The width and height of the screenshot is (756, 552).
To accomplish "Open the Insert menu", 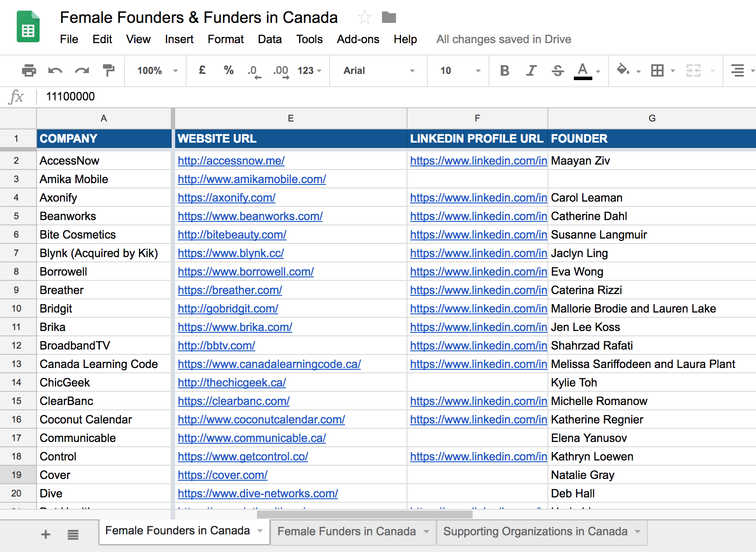I will tap(179, 39).
